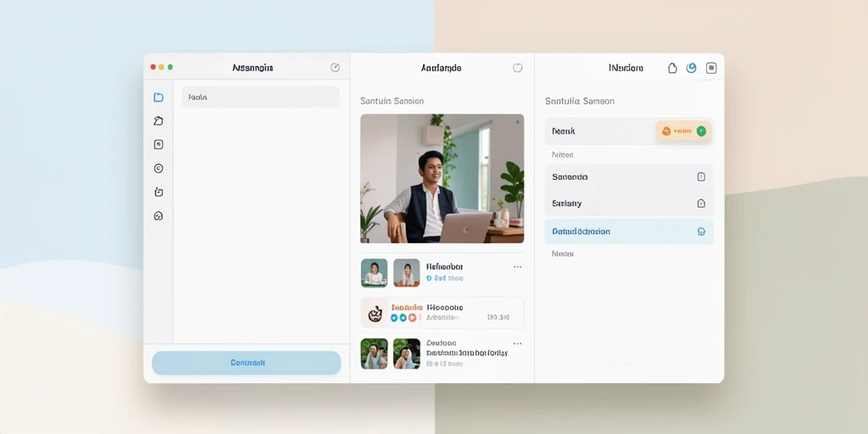Select the first row in the right panel list
Screen dimensions: 868x434
pyautogui.click(x=630, y=131)
